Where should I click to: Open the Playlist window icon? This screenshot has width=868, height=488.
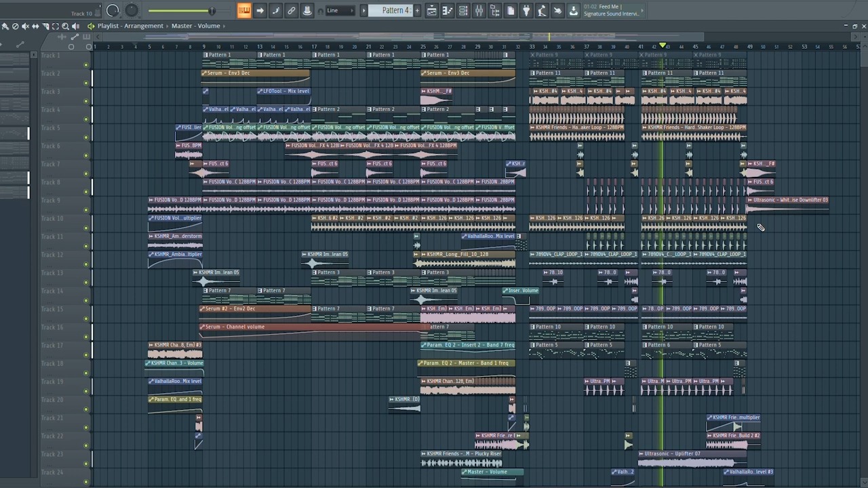(431, 10)
